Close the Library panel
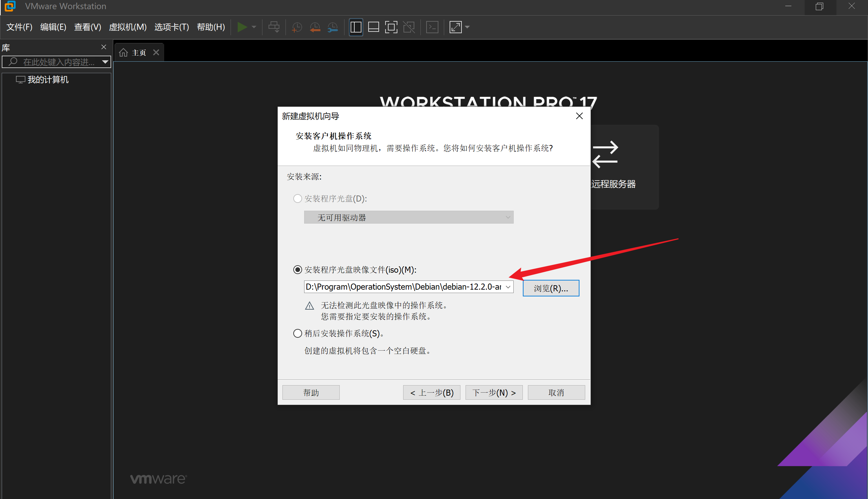 click(x=103, y=47)
